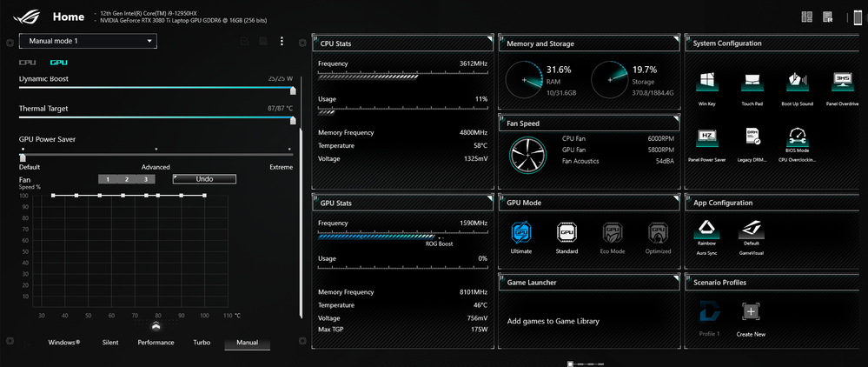Viewport: 868px width, 367px height.
Task: Click the Scenario Profiles panel header
Action: click(772, 283)
